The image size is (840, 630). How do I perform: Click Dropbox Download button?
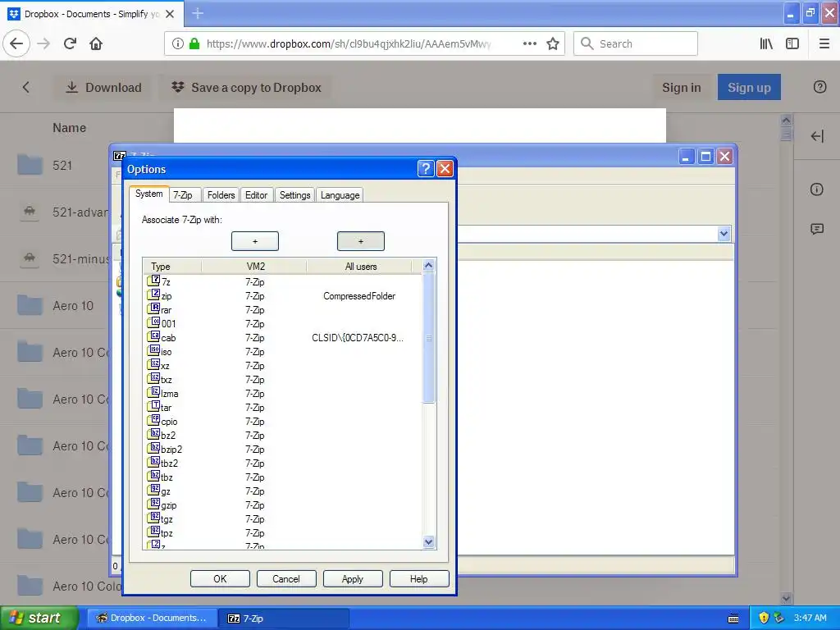point(103,87)
